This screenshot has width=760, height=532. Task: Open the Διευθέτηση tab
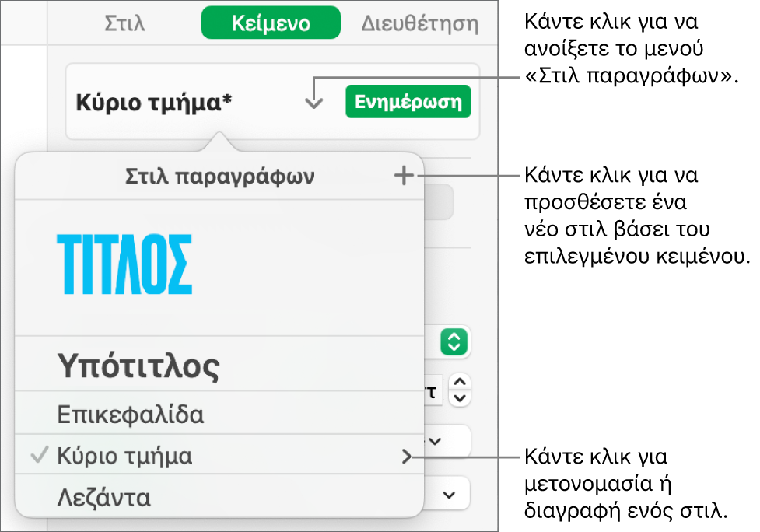(420, 23)
